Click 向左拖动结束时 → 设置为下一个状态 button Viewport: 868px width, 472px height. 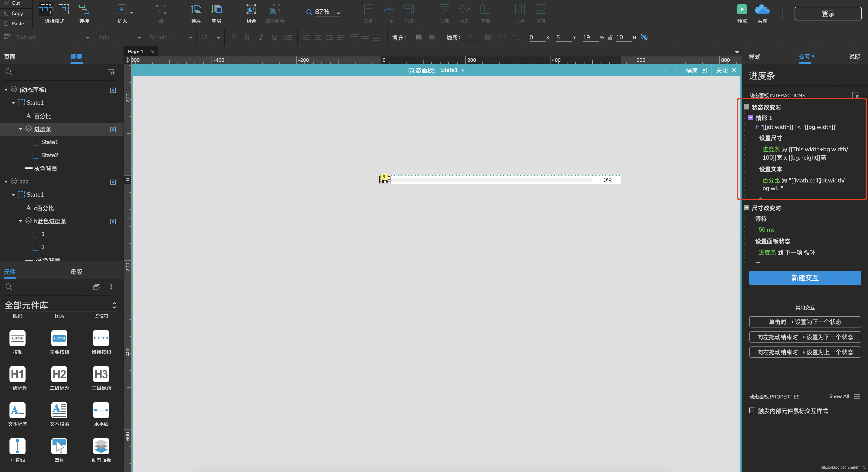tap(805, 337)
